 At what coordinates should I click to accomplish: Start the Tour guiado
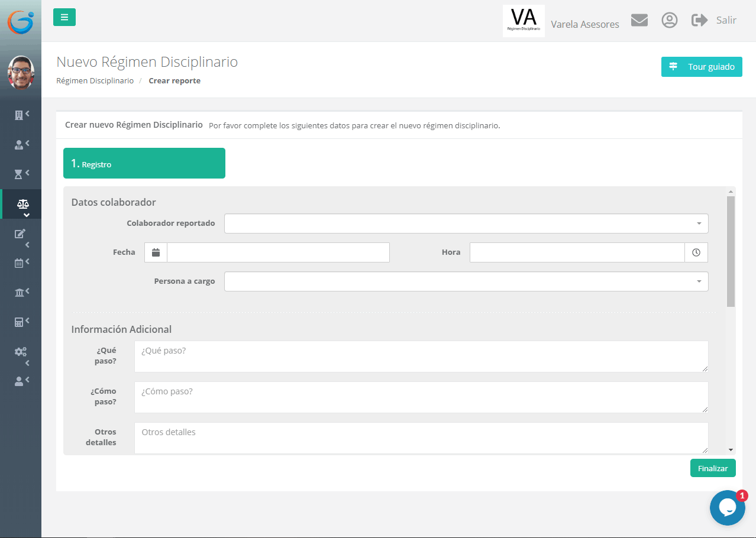point(701,67)
